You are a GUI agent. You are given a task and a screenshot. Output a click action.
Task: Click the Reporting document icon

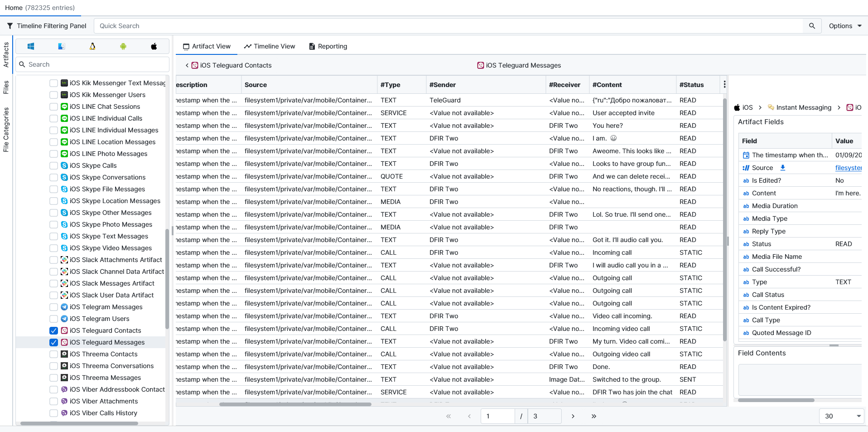pyautogui.click(x=312, y=46)
